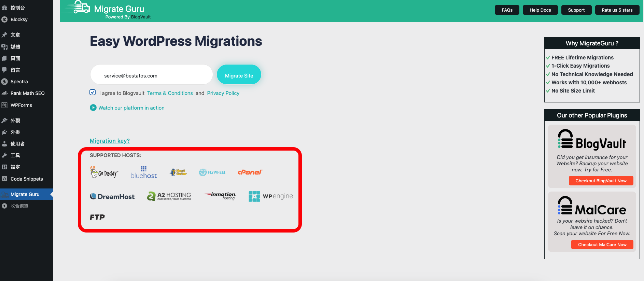The height and width of the screenshot is (281, 644).
Task: Click the DreamHost host logo
Action: 112,196
